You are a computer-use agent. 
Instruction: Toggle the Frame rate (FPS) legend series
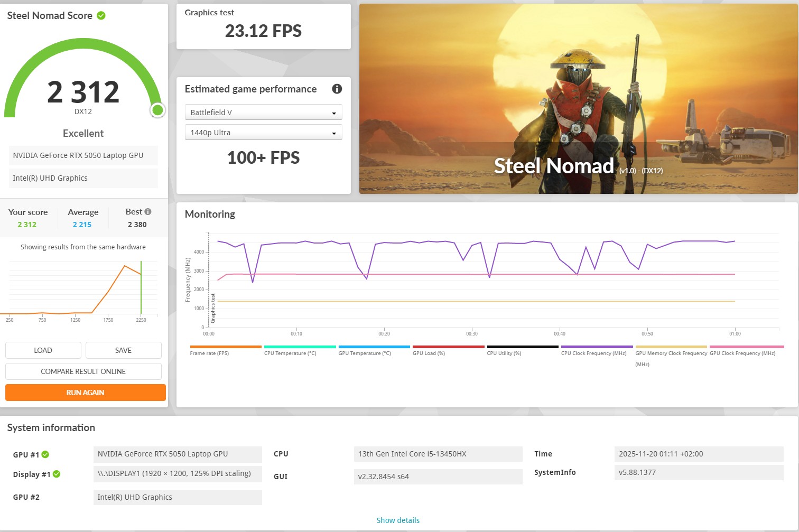point(209,353)
